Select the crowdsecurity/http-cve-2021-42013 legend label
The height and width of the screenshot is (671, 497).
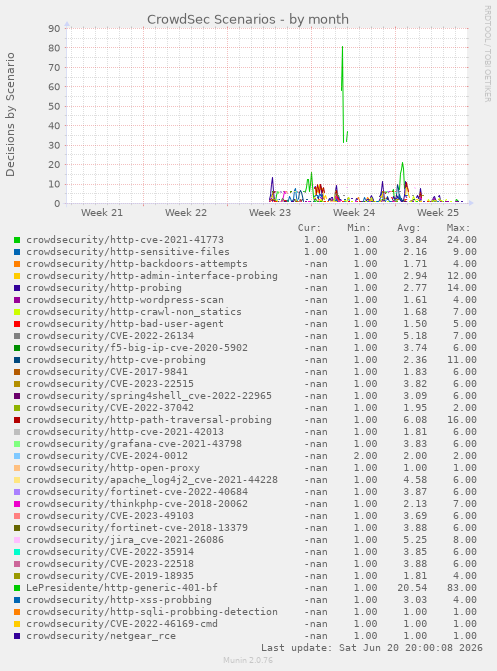pos(125,432)
